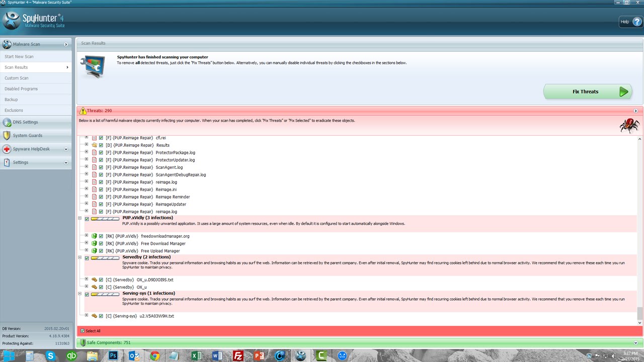644x362 pixels.
Task: Collapse the PUP.xVidly infections group
Action: click(x=79, y=218)
